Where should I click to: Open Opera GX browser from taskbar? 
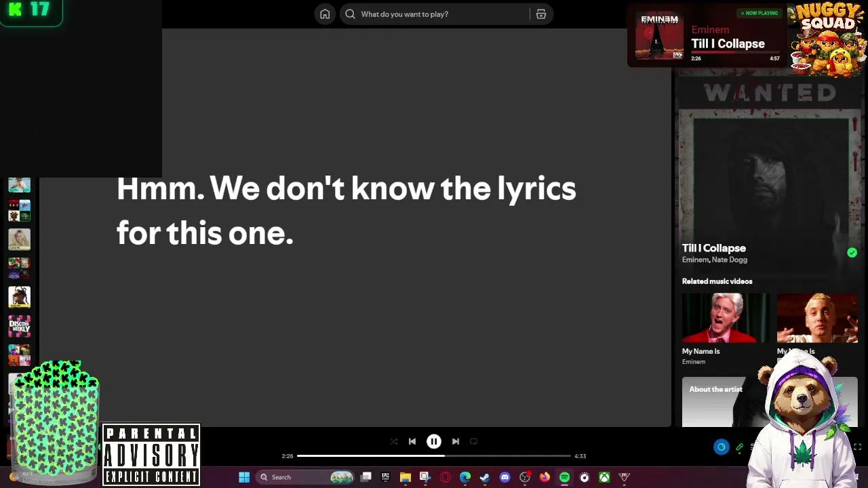pos(446,477)
